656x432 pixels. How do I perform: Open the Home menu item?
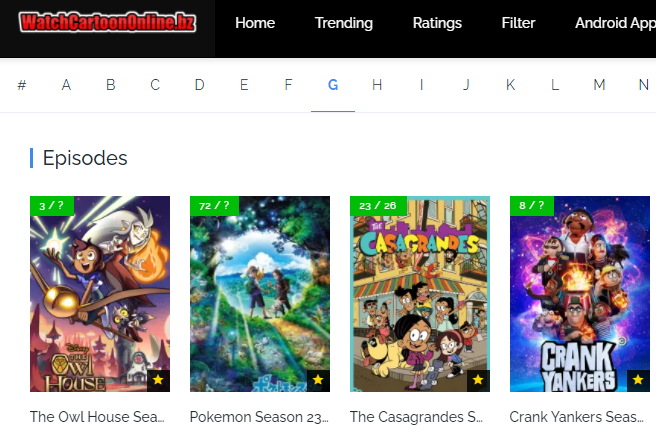tap(255, 23)
